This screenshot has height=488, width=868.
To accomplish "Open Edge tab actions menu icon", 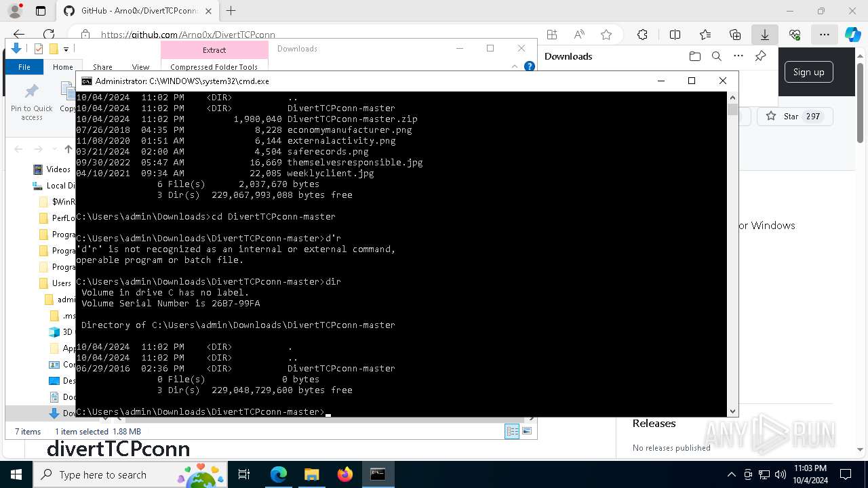I will 41,11.
